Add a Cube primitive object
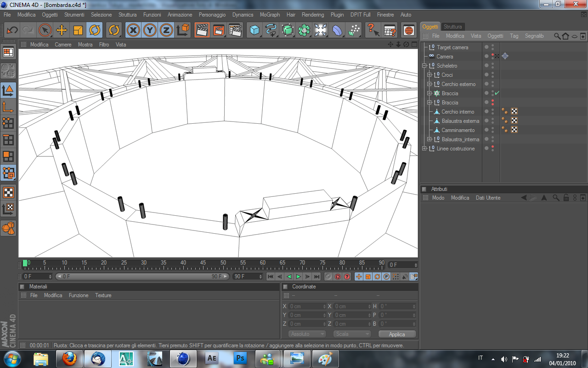 click(254, 30)
